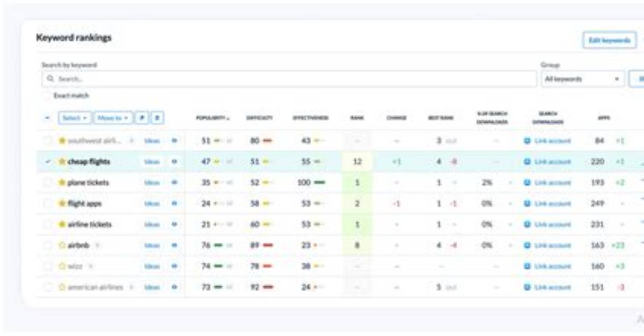Click the App Store icon in wizz row

526,266
